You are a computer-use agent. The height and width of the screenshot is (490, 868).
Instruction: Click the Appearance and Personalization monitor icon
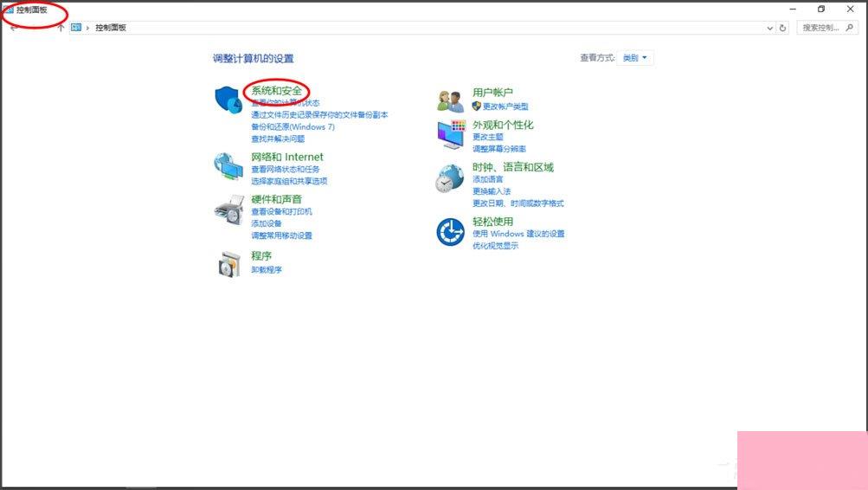(x=451, y=134)
